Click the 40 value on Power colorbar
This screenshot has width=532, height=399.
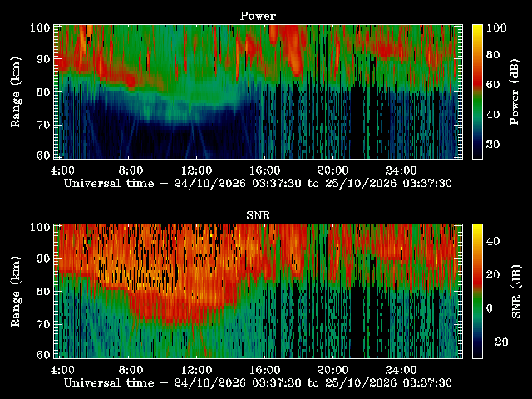point(493,115)
